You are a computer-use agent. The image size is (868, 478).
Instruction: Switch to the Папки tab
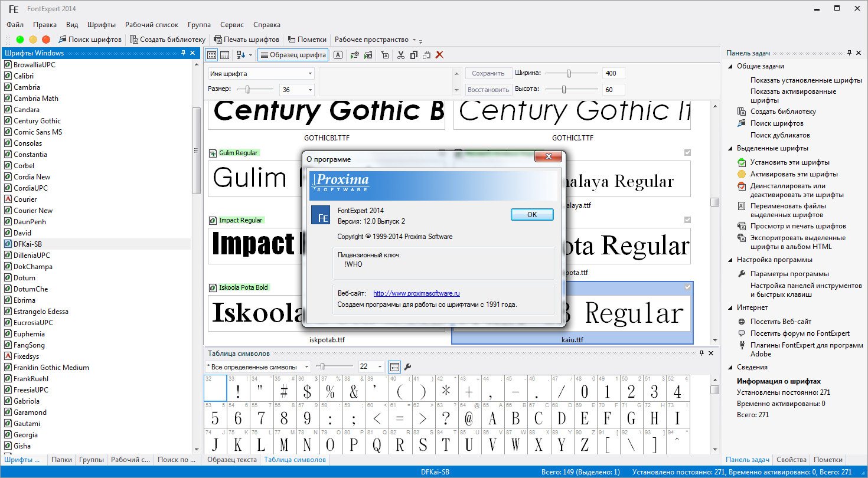click(x=61, y=460)
